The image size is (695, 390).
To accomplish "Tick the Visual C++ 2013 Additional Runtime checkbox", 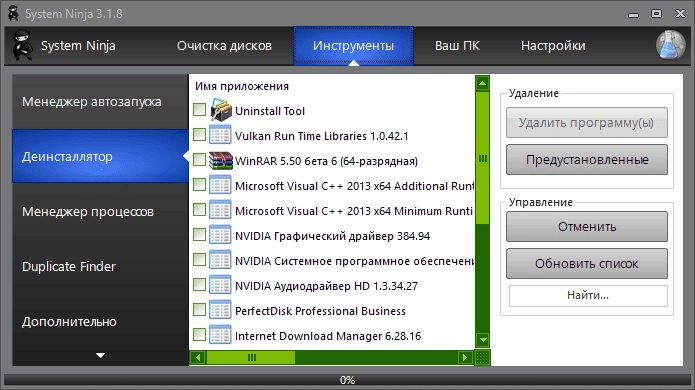I will (199, 184).
